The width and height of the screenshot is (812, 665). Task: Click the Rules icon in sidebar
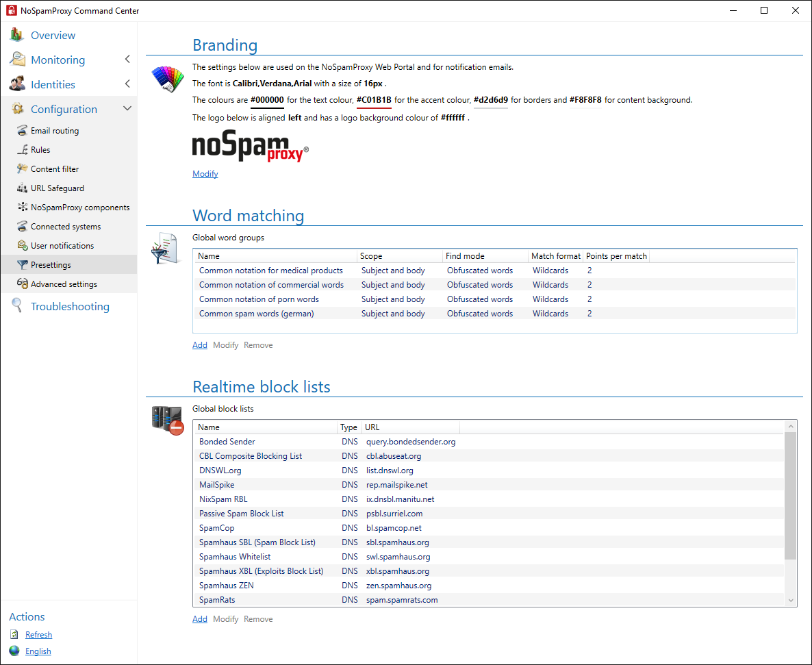[x=23, y=150]
